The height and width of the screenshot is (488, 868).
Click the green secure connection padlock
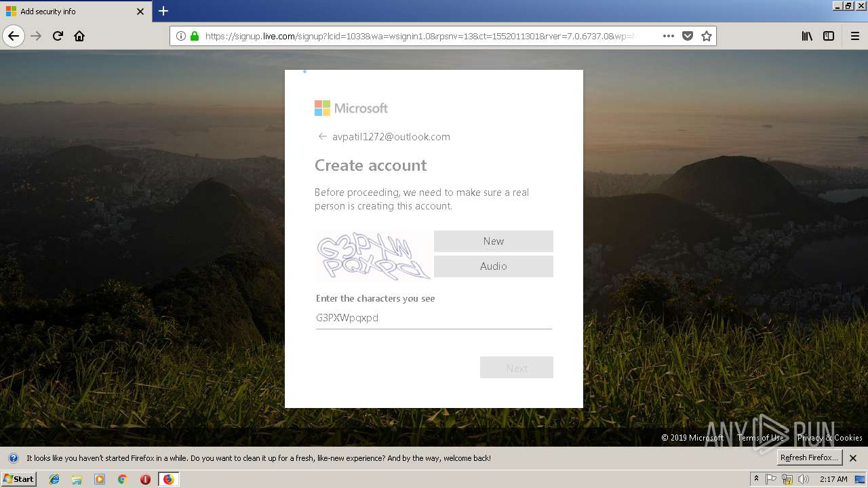pos(195,36)
